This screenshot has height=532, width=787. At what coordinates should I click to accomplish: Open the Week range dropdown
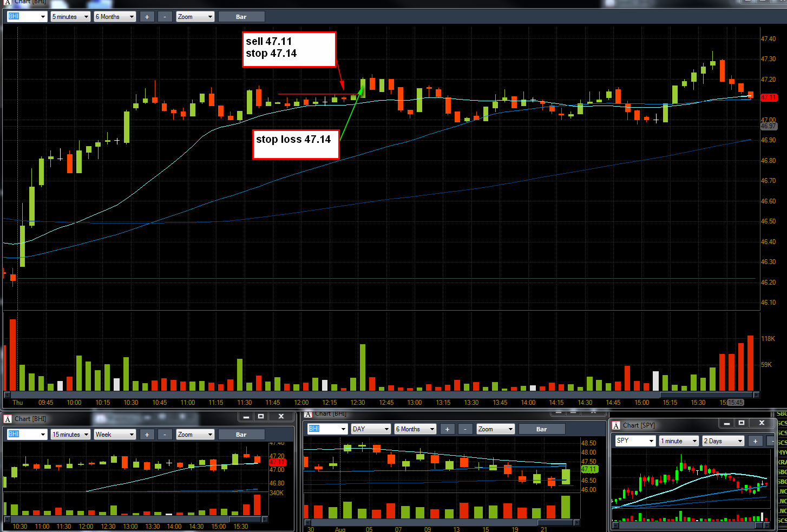pyautogui.click(x=115, y=435)
